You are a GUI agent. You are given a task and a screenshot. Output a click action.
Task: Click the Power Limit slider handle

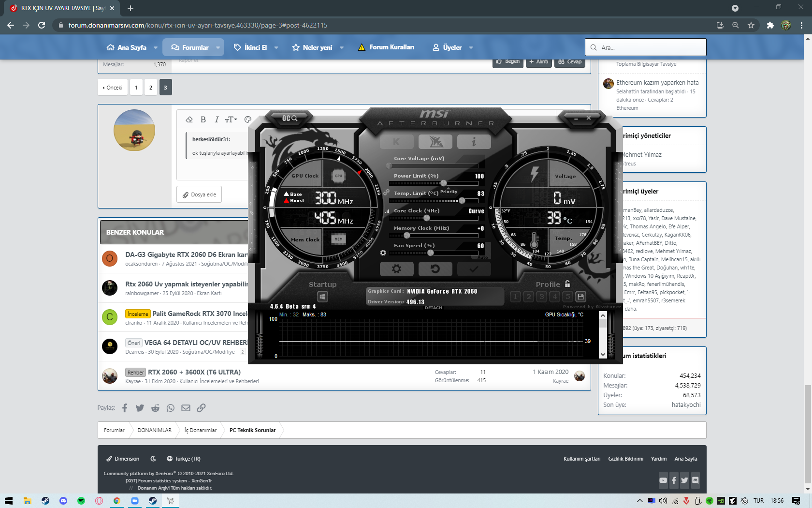click(444, 183)
